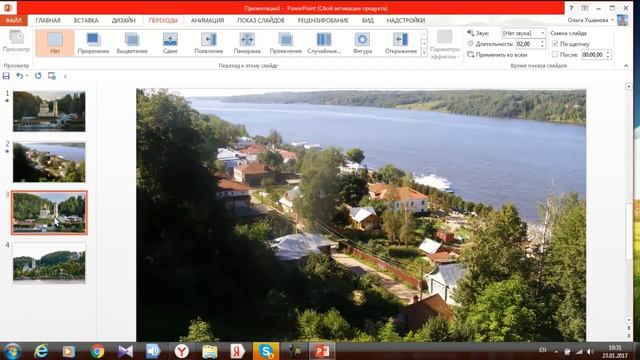This screenshot has height=360, width=640.
Task: Apply the 'Появление' transition
Action: click(x=209, y=43)
